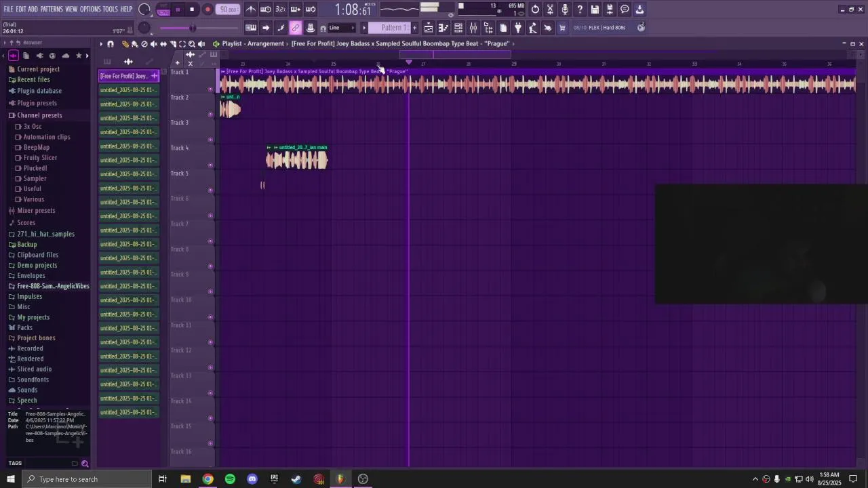This screenshot has width=868, height=488.
Task: Mute Track 3 via its dot
Action: coord(210,140)
